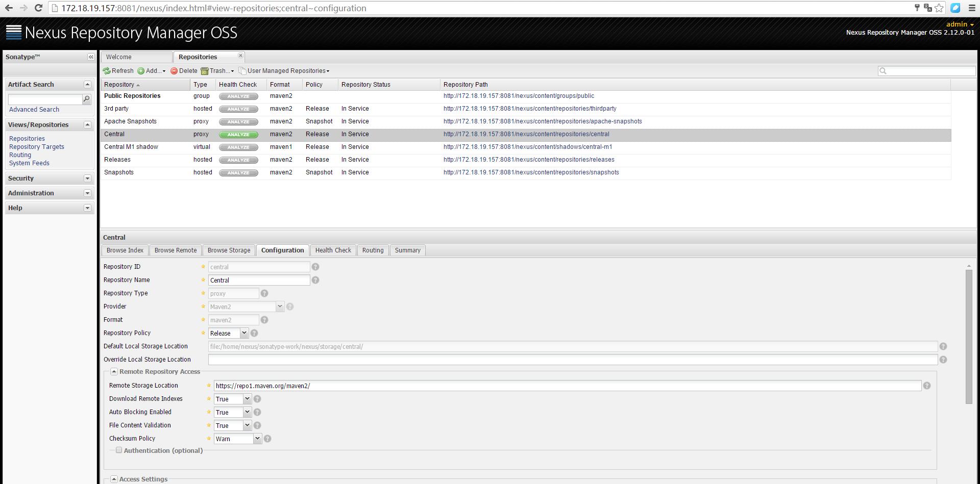Open the Summary tab
980x484 pixels.
coord(408,250)
